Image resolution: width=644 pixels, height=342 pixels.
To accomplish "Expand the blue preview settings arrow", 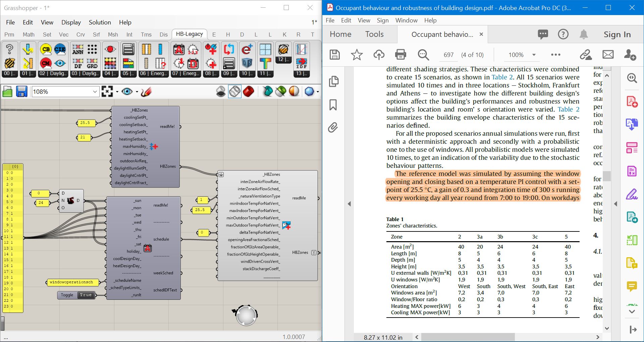I will (x=318, y=92).
